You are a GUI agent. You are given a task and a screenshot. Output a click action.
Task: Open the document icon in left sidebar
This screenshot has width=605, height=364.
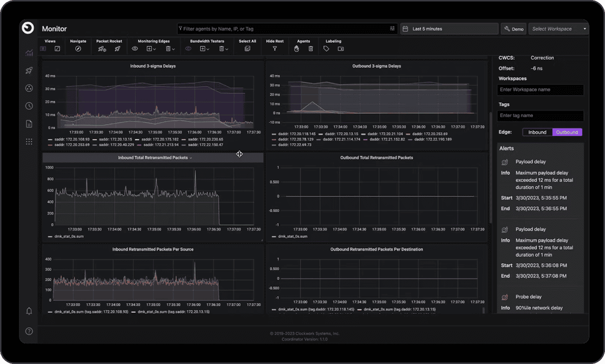[29, 124]
